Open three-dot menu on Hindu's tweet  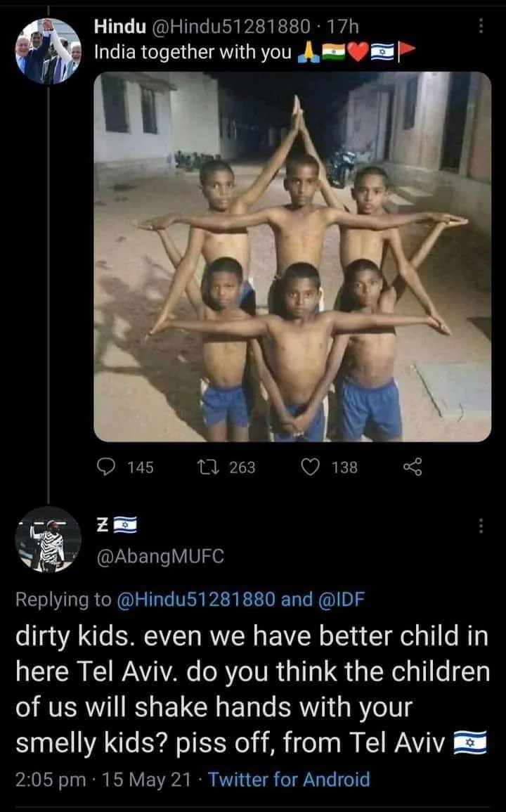[x=481, y=25]
